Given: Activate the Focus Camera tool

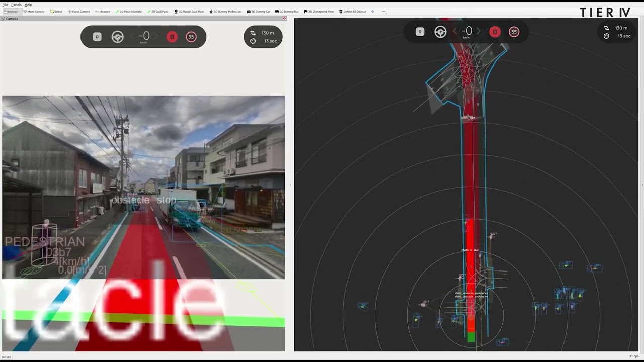Looking at the screenshot, I should tap(78, 11).
